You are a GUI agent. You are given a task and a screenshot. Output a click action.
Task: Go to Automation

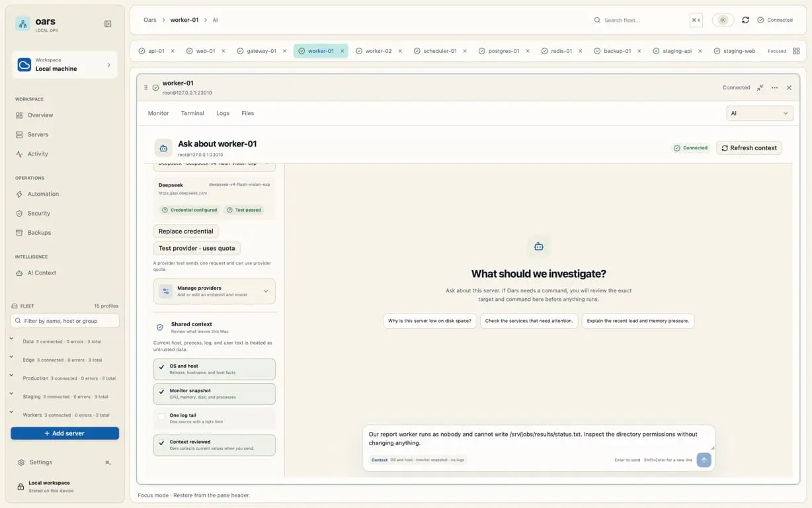pos(43,194)
